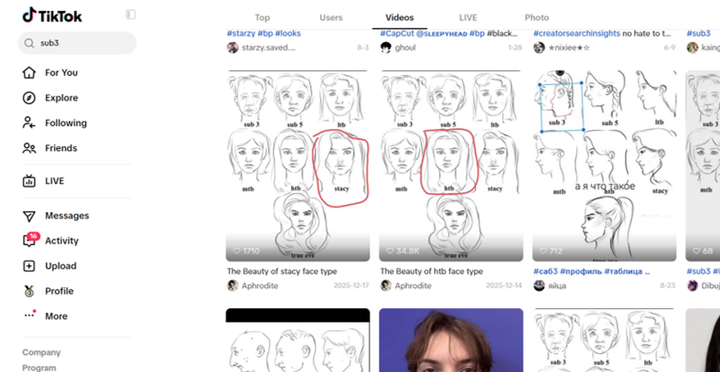Open the stacy face type video thumbnail
720x372 pixels.
tap(298, 165)
